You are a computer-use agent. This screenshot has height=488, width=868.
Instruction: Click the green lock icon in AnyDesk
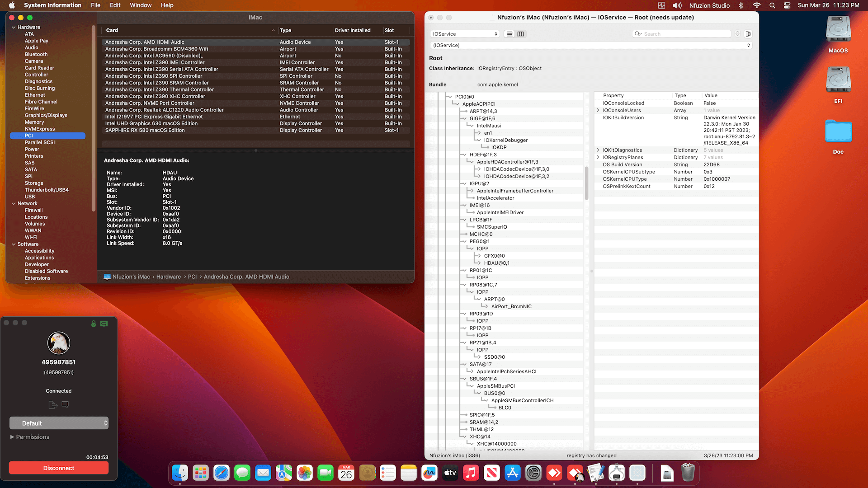[x=94, y=324]
